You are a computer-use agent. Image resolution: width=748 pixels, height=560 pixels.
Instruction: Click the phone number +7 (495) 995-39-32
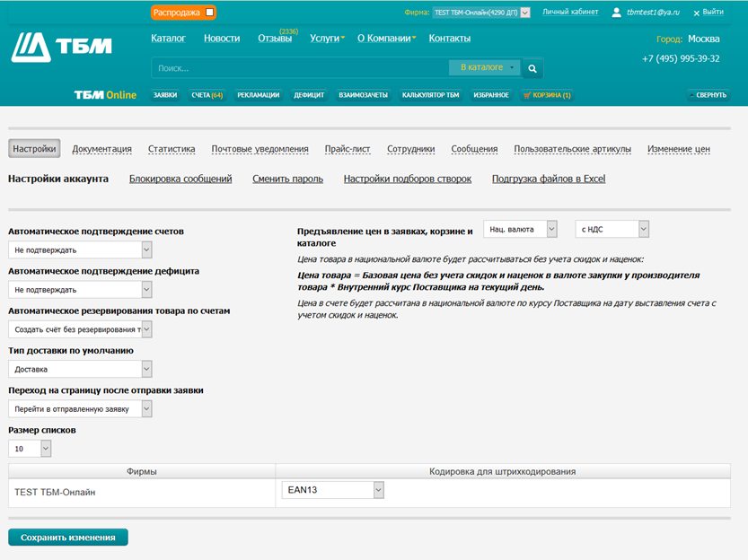coord(681,58)
